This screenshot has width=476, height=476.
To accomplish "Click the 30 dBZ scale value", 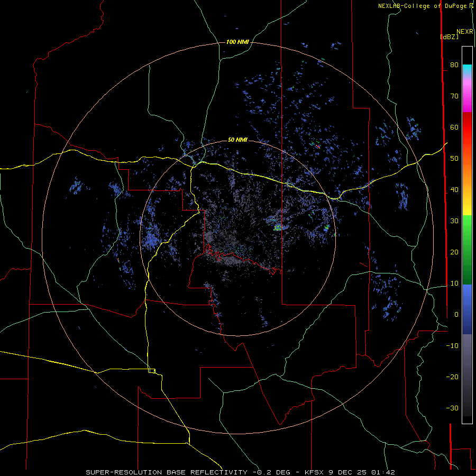I will click(x=454, y=221).
